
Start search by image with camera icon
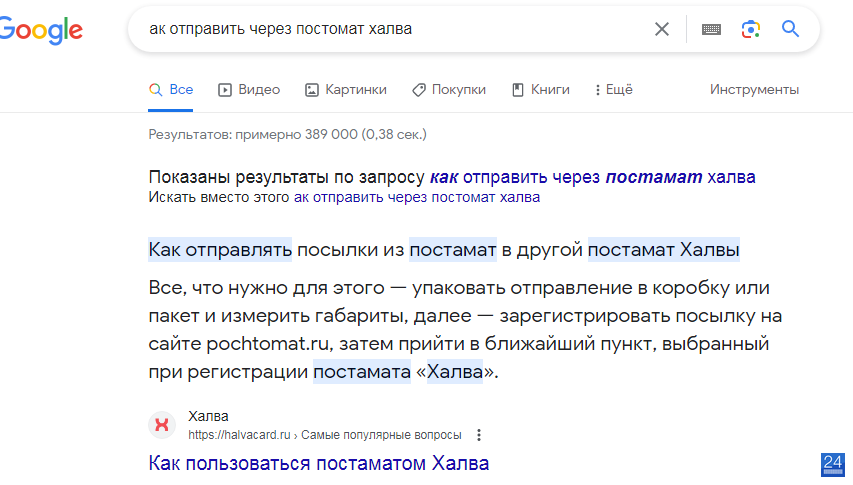[751, 29]
